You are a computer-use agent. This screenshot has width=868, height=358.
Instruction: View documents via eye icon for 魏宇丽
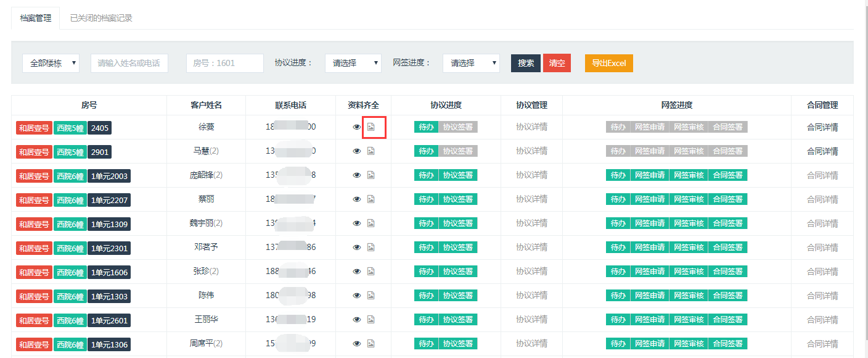tap(356, 223)
